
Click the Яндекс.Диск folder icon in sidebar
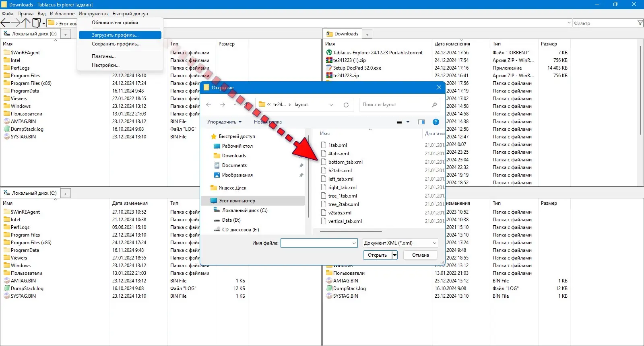point(214,188)
